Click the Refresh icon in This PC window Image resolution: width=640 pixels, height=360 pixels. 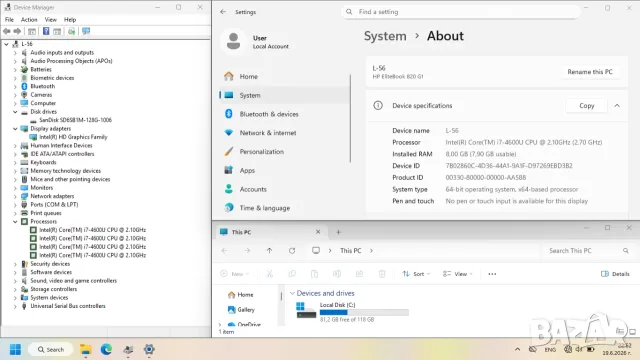pyautogui.click(x=292, y=251)
